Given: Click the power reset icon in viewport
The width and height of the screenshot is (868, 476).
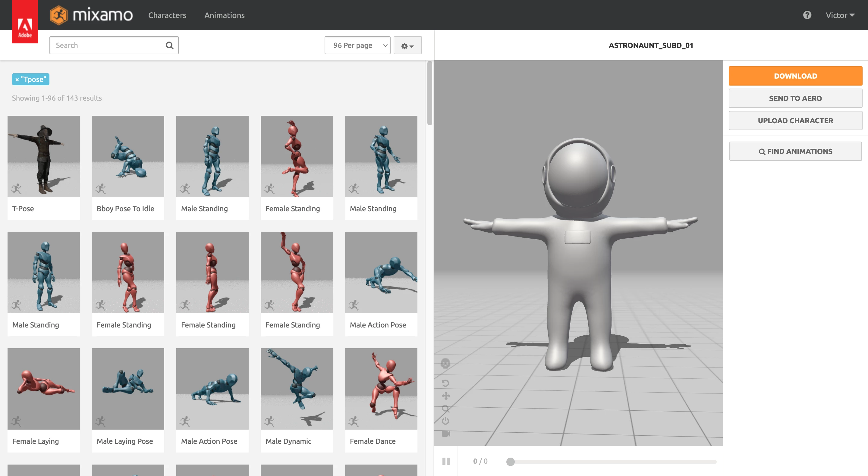Looking at the screenshot, I should click(445, 421).
